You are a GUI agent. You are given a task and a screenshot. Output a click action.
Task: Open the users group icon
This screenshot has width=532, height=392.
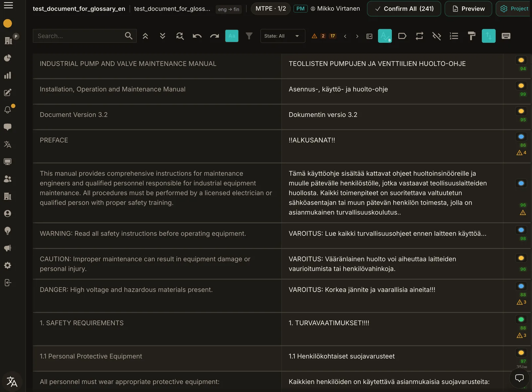coord(8,179)
